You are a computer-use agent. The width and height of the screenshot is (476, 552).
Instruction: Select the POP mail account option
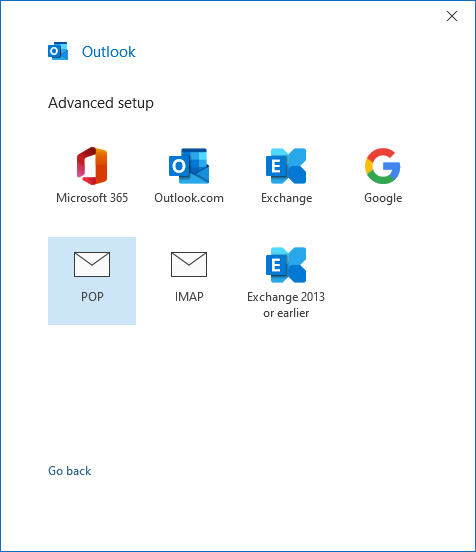92,281
